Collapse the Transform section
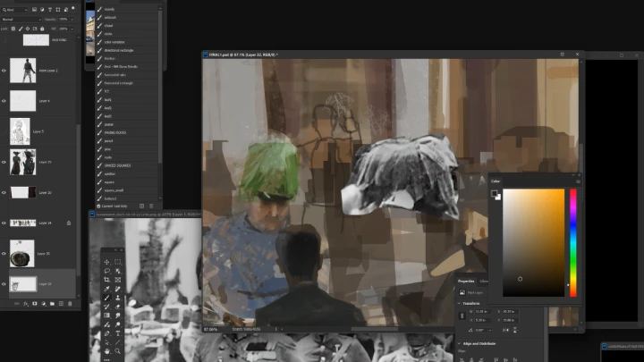The image size is (644, 362). coord(459,303)
